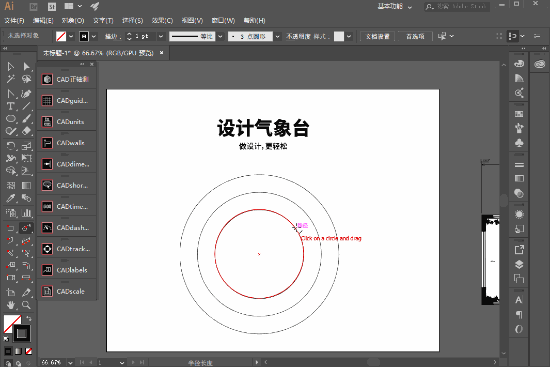550x367 pixels.
Task: Open the CADunits panel
Action: click(x=67, y=122)
